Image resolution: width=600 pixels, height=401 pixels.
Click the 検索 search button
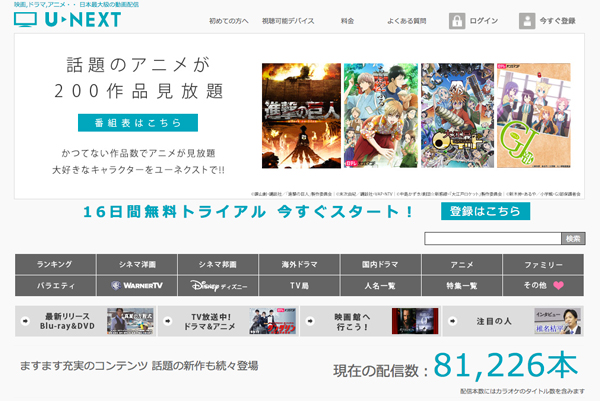(x=573, y=239)
